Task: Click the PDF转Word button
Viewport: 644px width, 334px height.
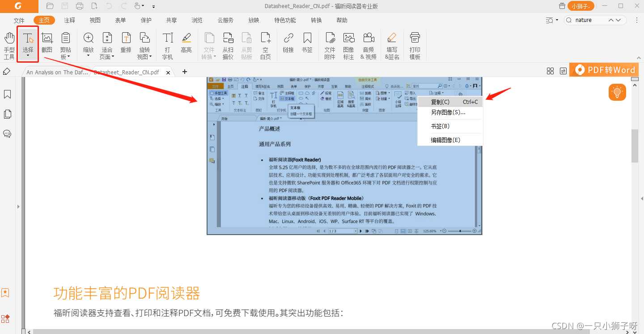Action: [x=605, y=70]
